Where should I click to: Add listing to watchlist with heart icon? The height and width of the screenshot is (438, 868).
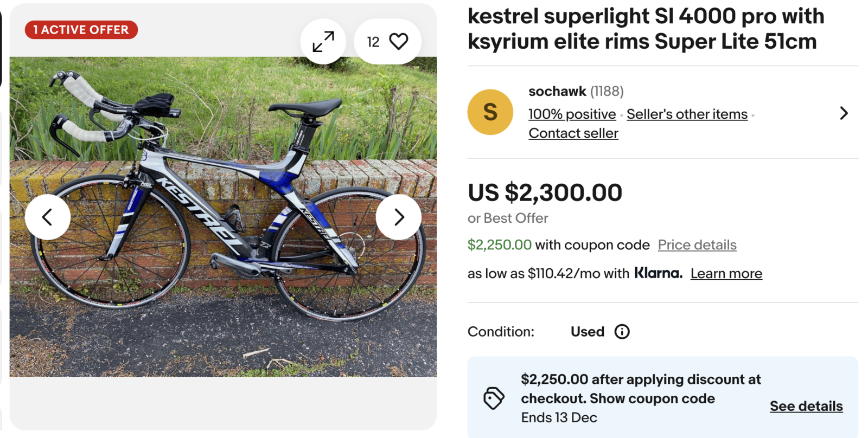pos(398,42)
